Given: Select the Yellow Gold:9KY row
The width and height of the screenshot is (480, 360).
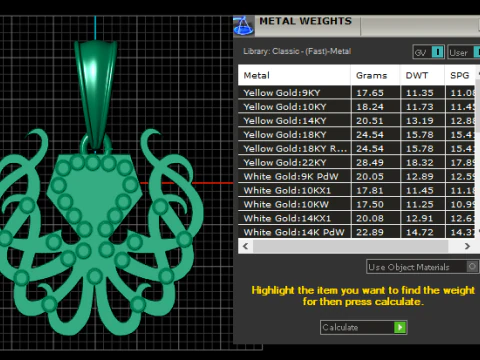Looking at the screenshot, I should click(x=357, y=93).
